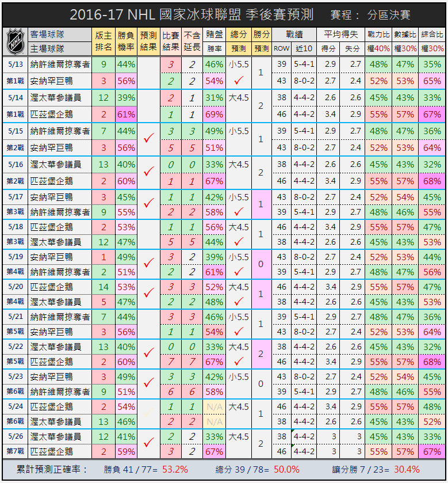Click the 讓分勝 7 / 23= footer text
Viewport: 448px width, 483px height.
(361, 469)
